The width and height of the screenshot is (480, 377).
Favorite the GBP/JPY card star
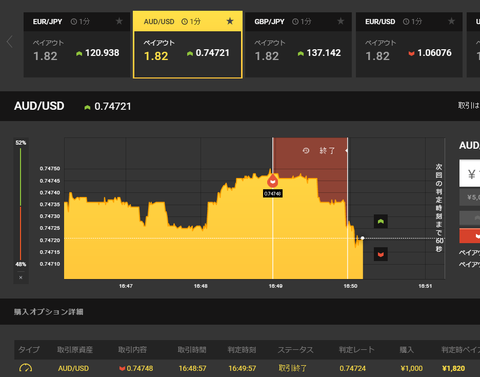[340, 21]
